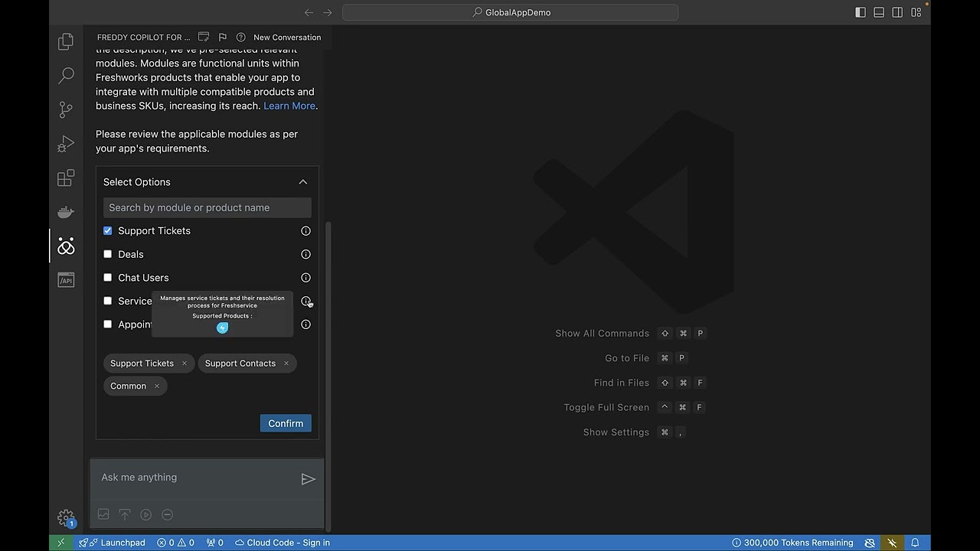Remove the Support Tickets chip
Screen dimensions: 980x551
pos(184,364)
